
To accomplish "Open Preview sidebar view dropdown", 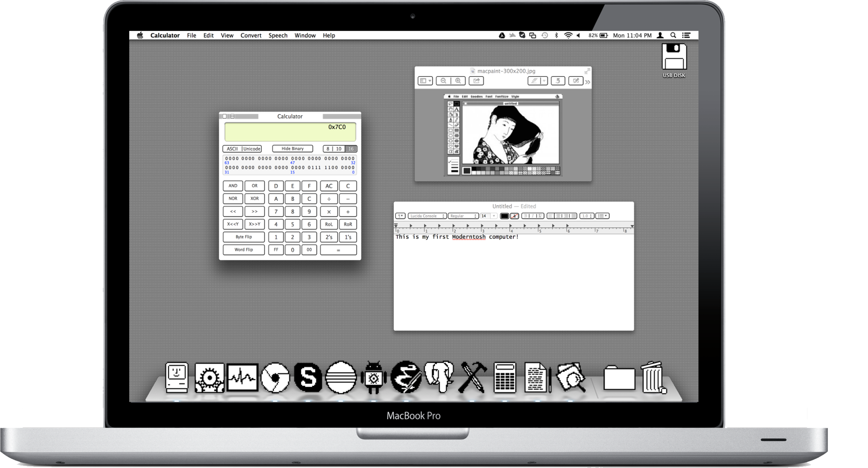I will tap(425, 81).
